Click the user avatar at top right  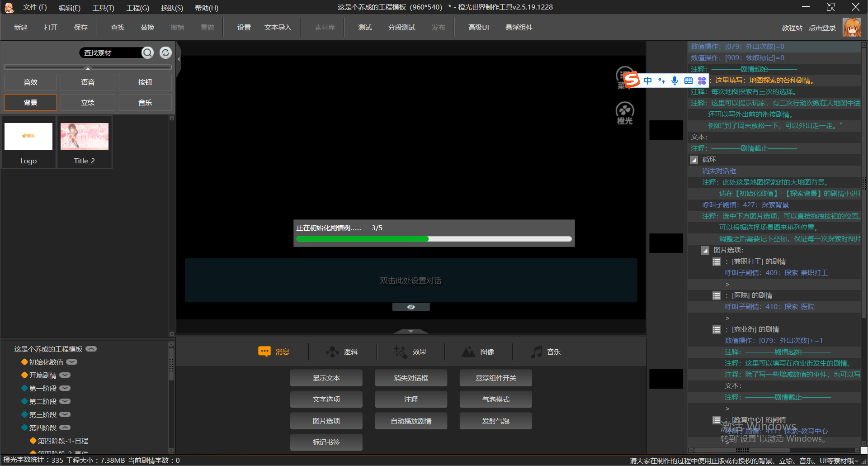coord(852,28)
